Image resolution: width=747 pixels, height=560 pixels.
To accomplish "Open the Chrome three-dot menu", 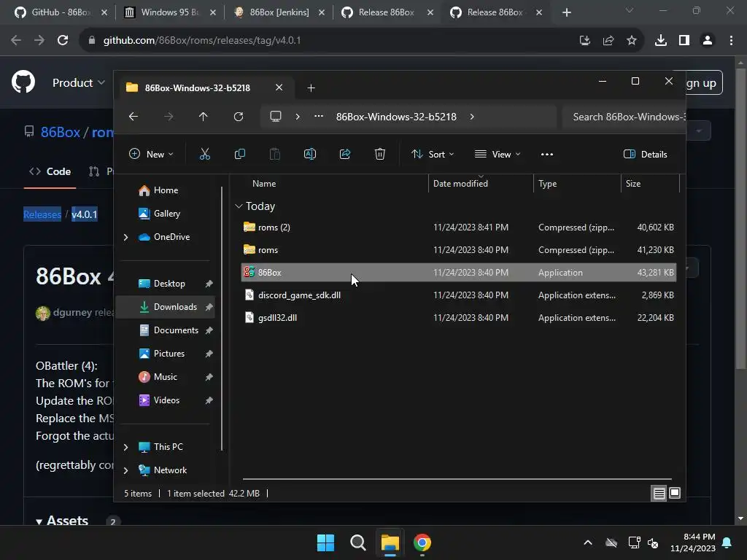I will (x=731, y=41).
